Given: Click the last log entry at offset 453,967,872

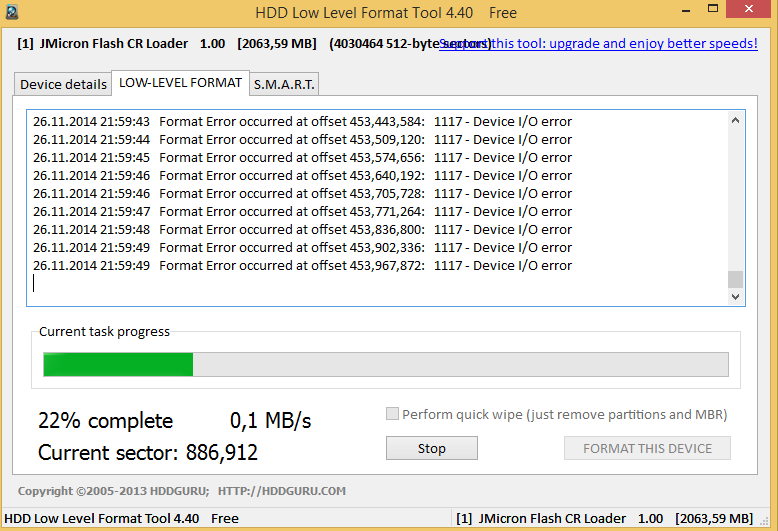Looking at the screenshot, I should (302, 266).
